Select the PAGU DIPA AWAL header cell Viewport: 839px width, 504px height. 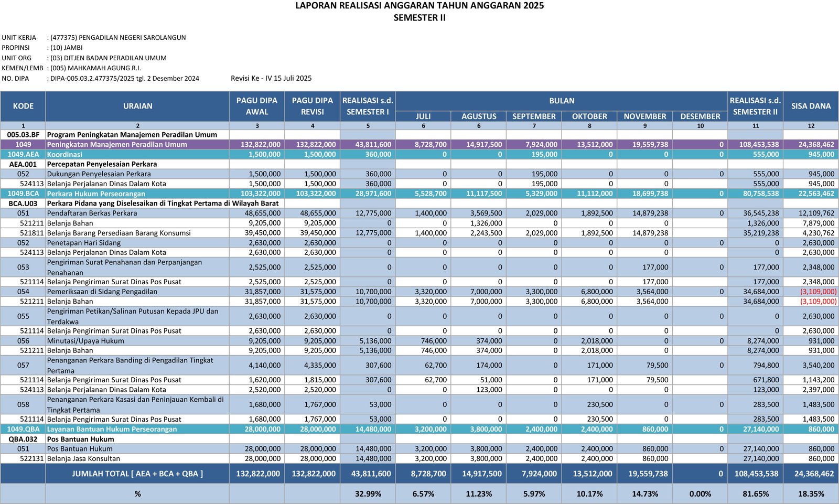(257, 106)
